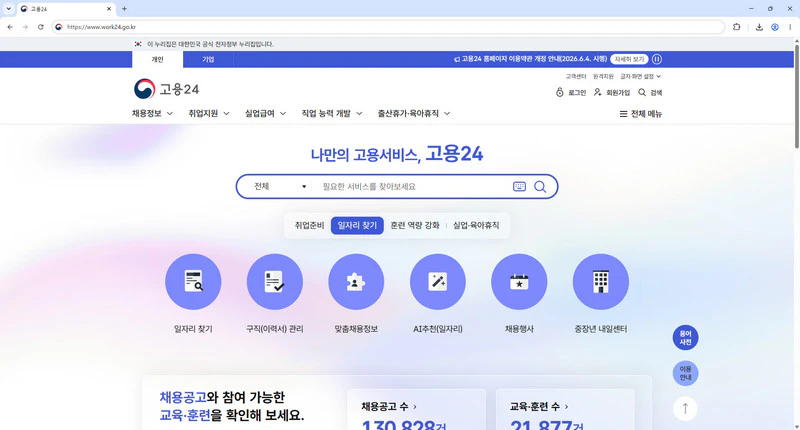Viewport: 800px width, 430px height.
Task: Pause the notice banner rotation
Action: (657, 59)
